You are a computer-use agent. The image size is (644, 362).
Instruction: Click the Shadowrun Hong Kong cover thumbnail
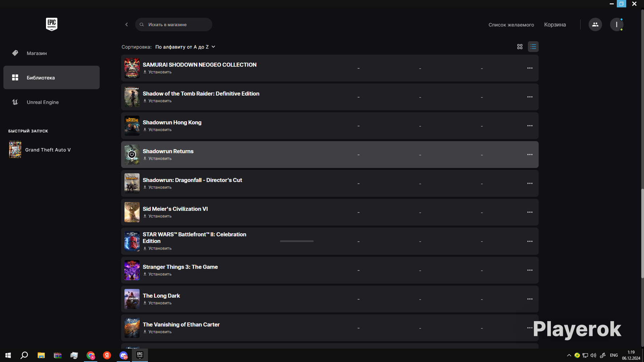pyautogui.click(x=132, y=126)
